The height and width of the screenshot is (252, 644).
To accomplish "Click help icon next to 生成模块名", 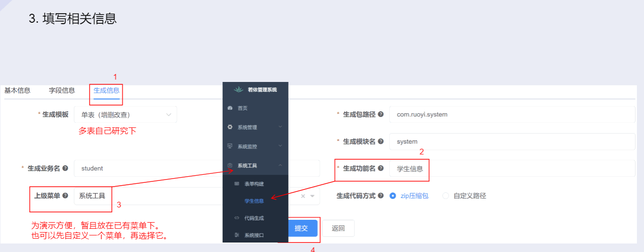I will pyautogui.click(x=381, y=141).
